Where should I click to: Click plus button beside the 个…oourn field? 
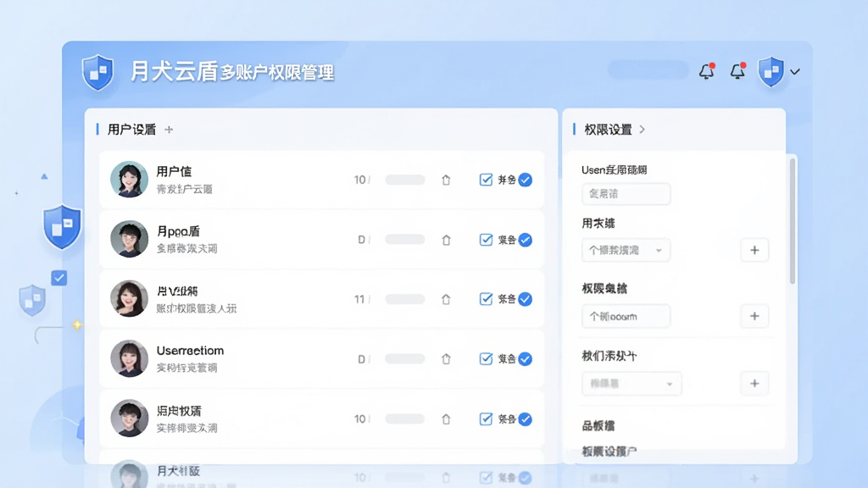coord(754,316)
